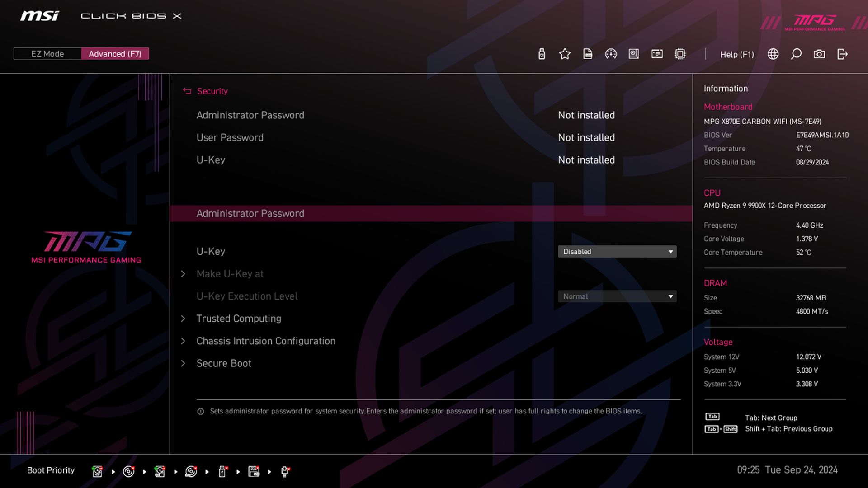Select the first hard drive boot device
Image resolution: width=868 pixels, height=488 pixels.
(x=97, y=471)
